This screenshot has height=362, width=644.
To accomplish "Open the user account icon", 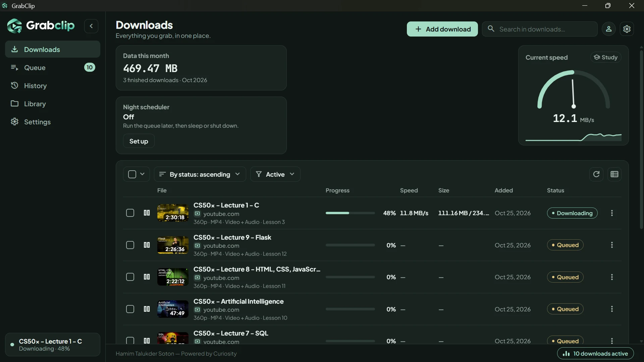I will [x=609, y=29].
